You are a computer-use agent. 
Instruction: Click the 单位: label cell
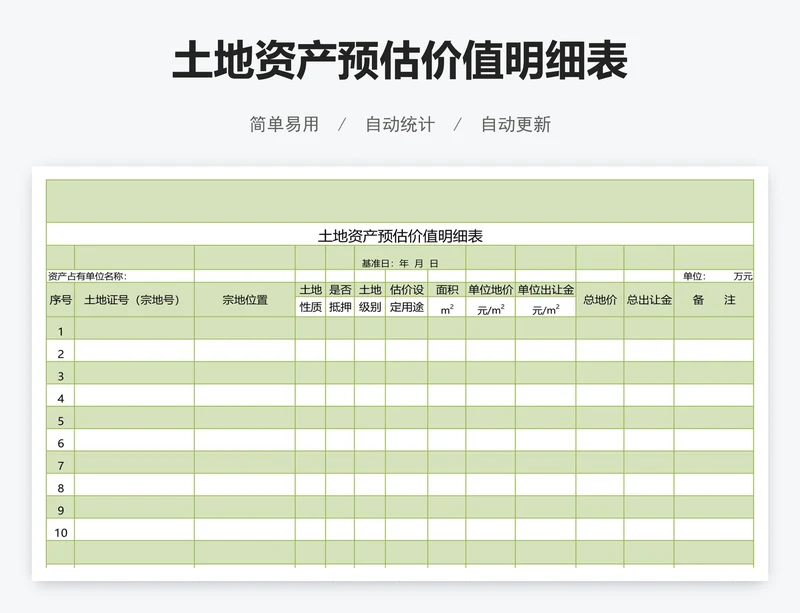(694, 276)
